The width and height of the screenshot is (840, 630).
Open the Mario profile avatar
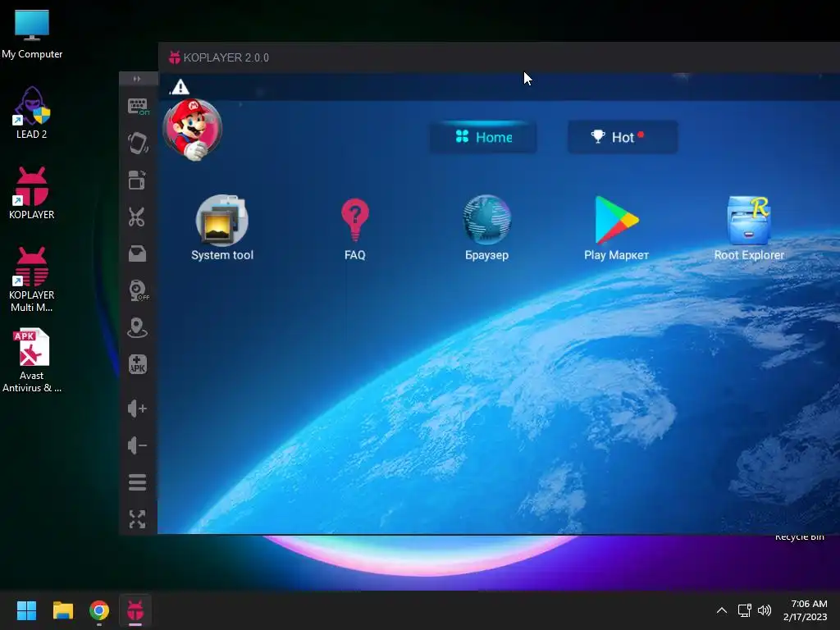click(x=192, y=130)
